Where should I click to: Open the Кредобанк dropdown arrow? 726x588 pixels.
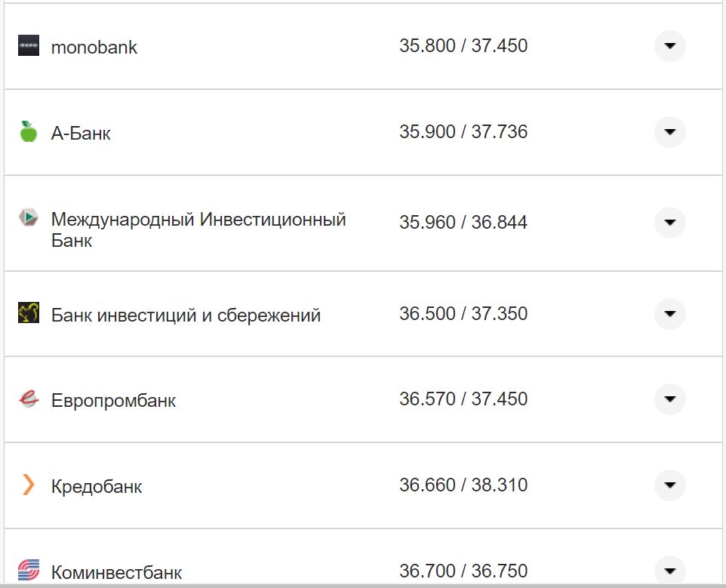click(x=669, y=485)
